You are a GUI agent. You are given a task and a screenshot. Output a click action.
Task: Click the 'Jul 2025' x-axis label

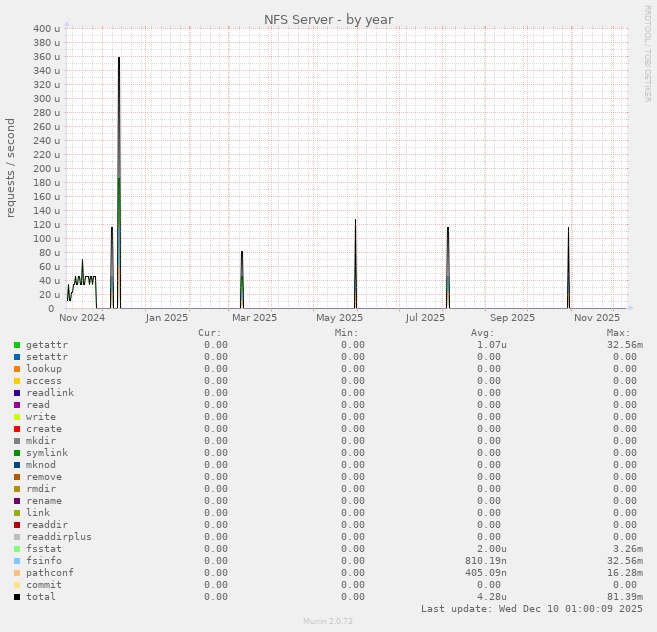pos(425,318)
